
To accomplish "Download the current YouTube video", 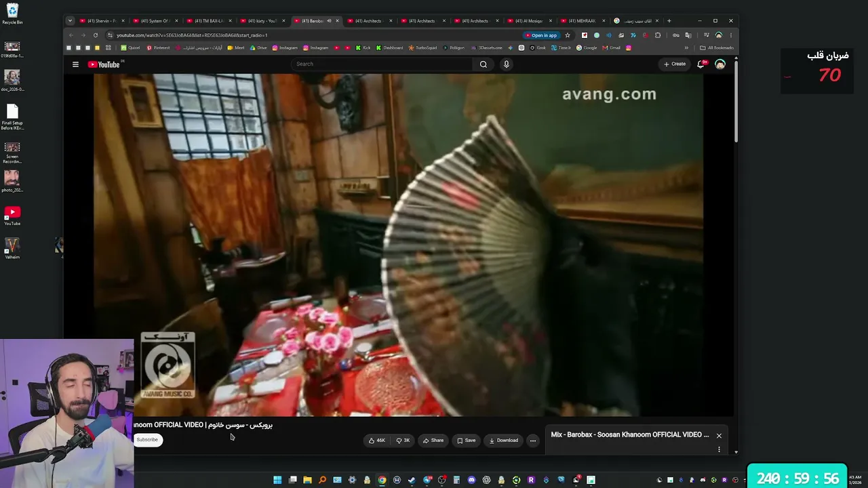I will click(504, 441).
